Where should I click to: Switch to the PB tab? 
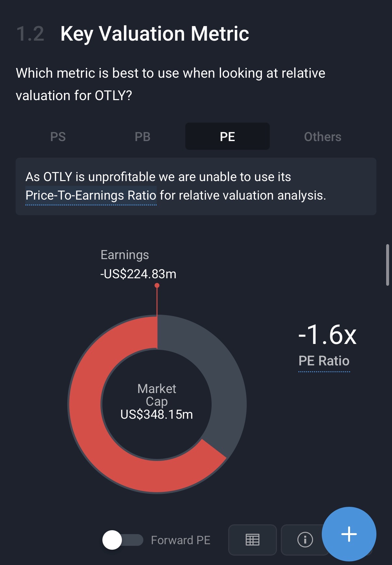click(142, 137)
